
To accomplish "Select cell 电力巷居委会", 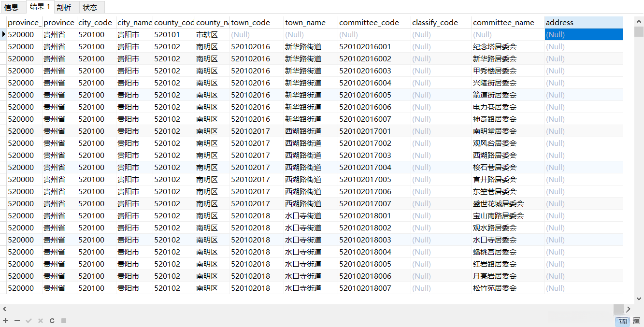I will (508, 107).
